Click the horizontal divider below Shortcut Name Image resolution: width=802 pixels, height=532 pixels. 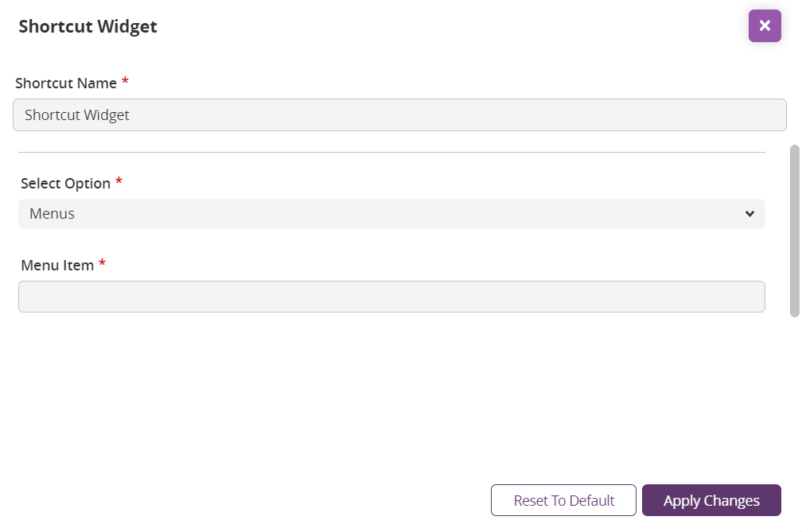[x=391, y=152]
